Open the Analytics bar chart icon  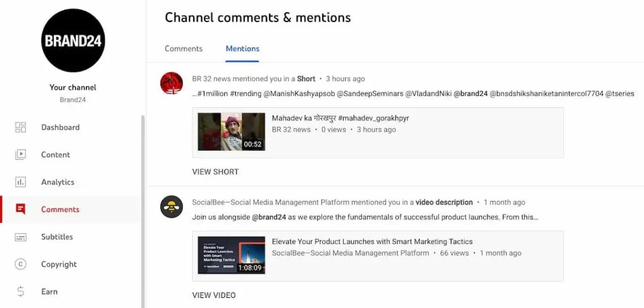(20, 182)
